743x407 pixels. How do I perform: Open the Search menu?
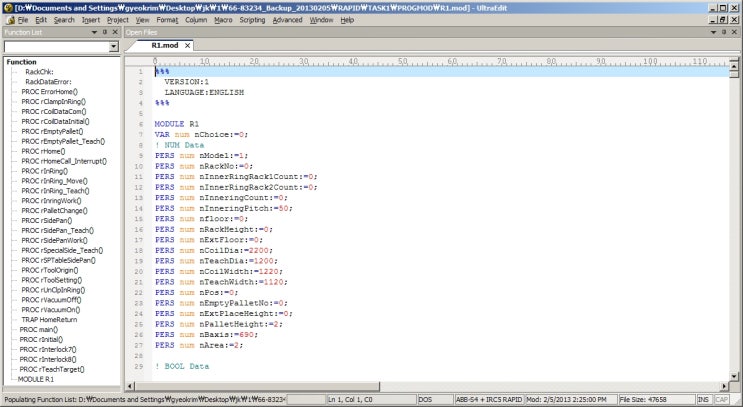coord(64,20)
